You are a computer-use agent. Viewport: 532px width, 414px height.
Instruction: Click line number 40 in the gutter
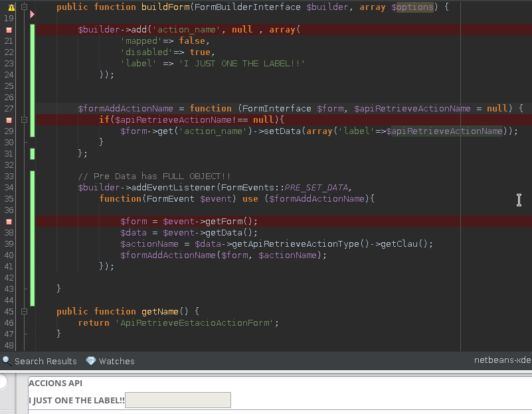pos(9,255)
